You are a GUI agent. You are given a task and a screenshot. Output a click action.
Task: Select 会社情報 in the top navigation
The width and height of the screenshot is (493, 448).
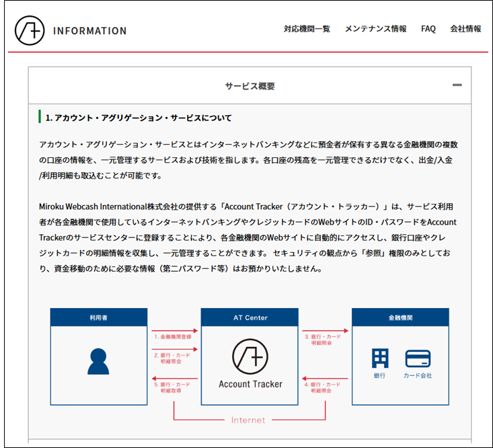tap(465, 29)
